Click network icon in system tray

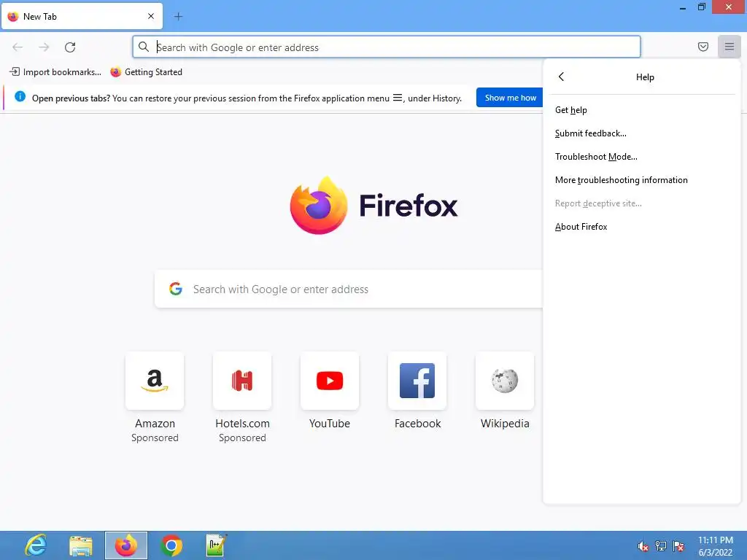pos(661,546)
